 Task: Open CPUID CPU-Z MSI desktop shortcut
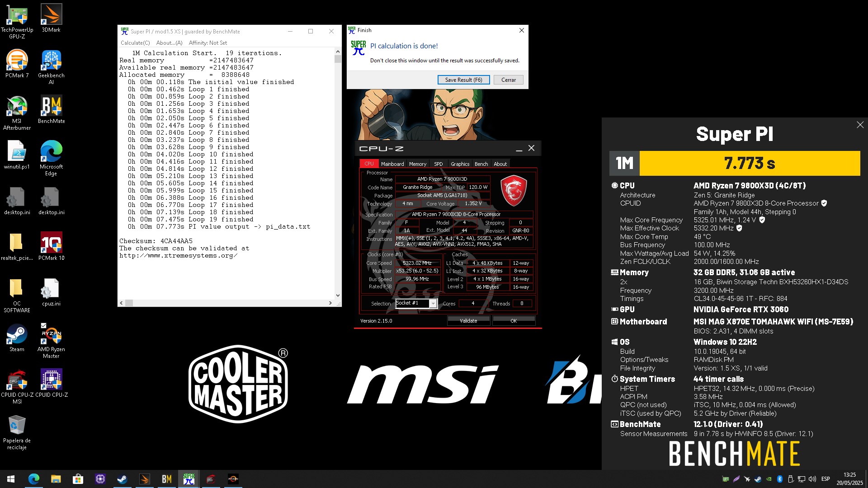click(x=17, y=386)
